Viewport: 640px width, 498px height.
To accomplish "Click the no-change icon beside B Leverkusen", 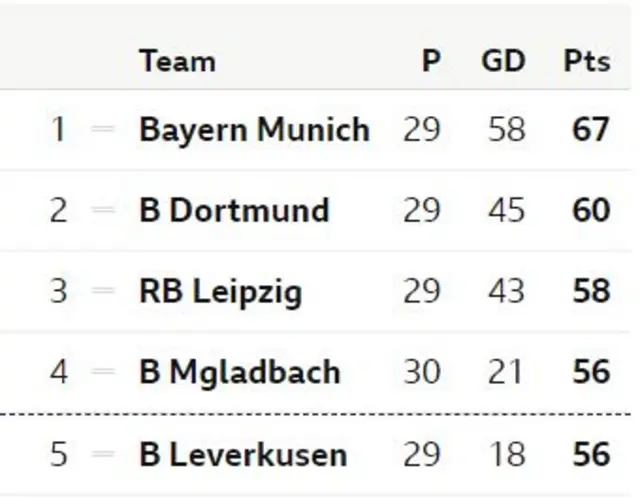I will (x=102, y=454).
